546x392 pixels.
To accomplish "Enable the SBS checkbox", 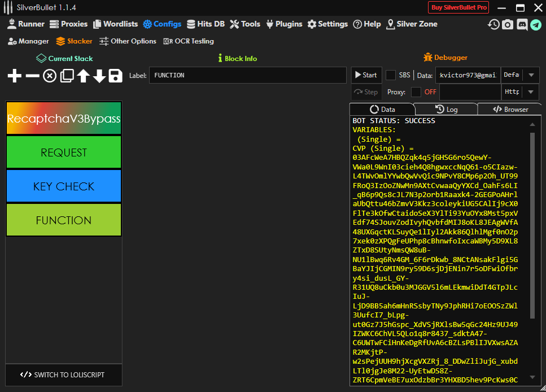I will pos(391,75).
